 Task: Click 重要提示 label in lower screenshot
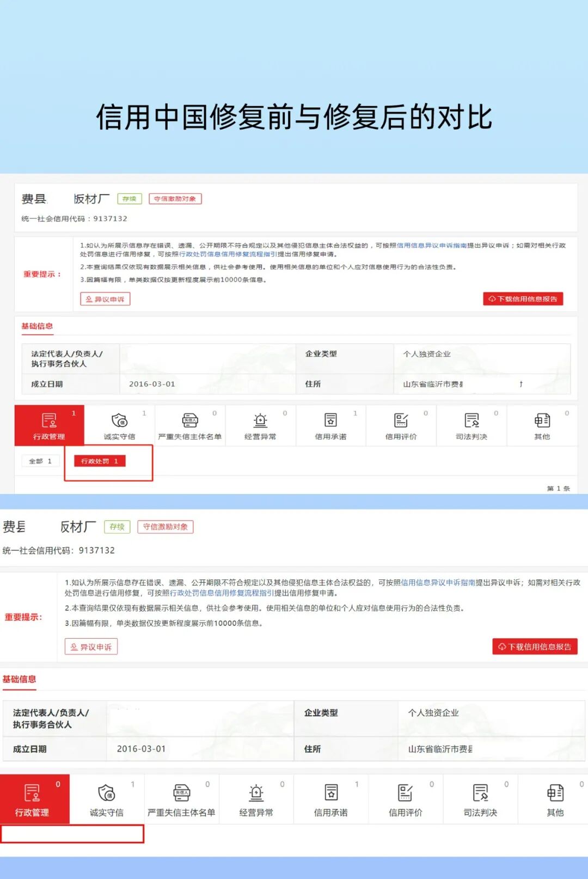tap(23, 617)
